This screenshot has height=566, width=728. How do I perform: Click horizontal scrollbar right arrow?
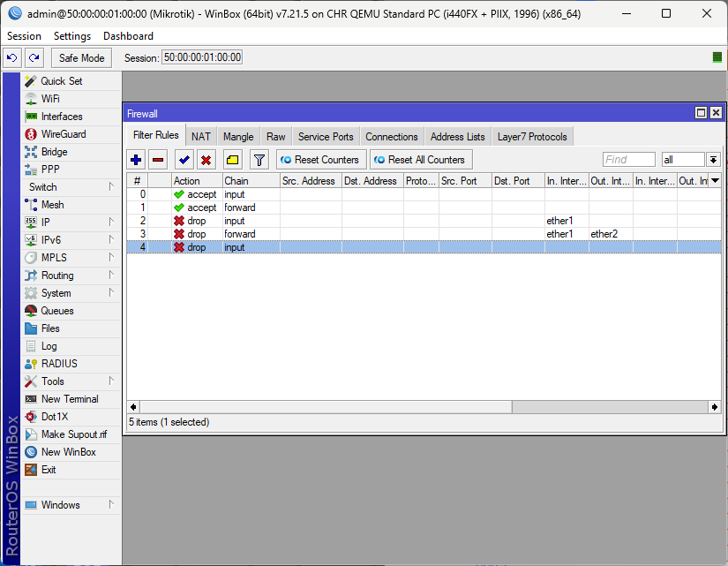tap(715, 407)
